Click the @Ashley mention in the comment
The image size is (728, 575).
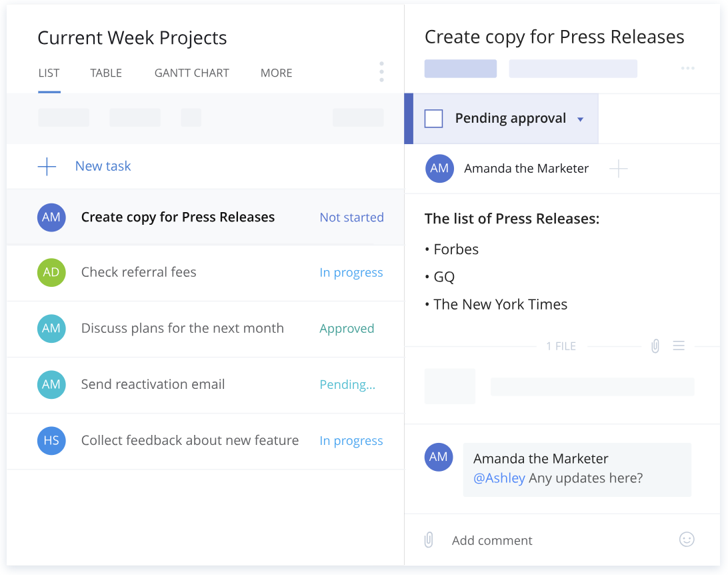(x=499, y=478)
